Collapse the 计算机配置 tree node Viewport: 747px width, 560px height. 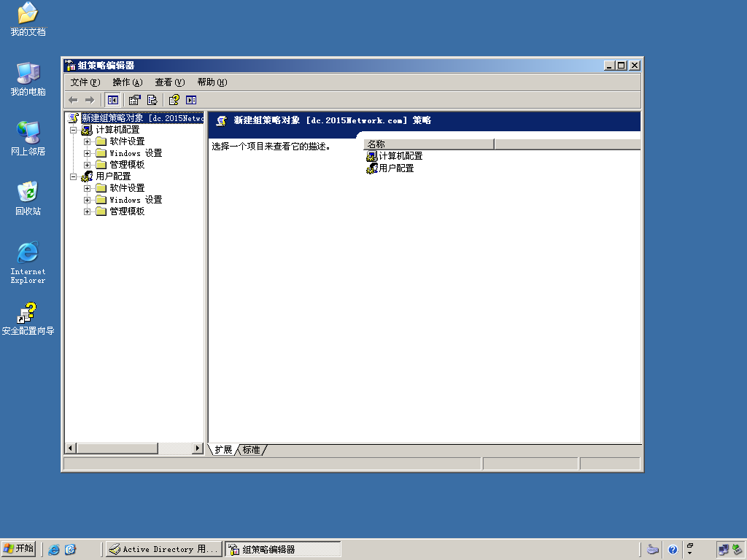click(x=73, y=130)
